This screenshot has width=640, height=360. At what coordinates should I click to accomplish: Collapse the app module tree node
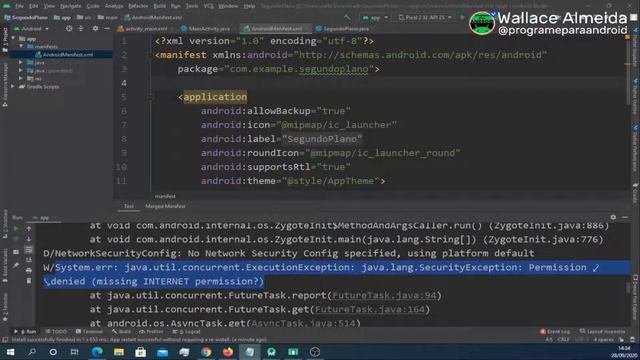click(13, 39)
